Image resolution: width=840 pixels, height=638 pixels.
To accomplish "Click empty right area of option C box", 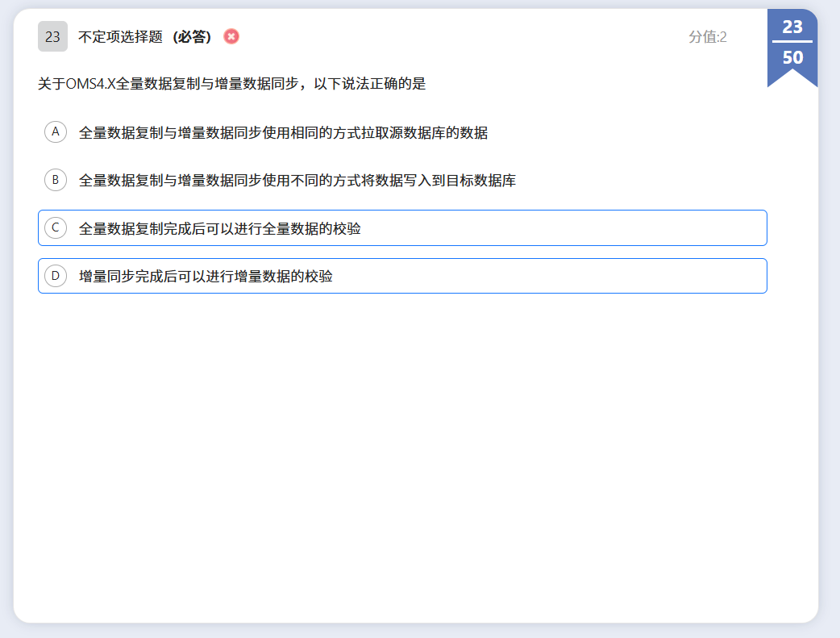I will point(605,228).
